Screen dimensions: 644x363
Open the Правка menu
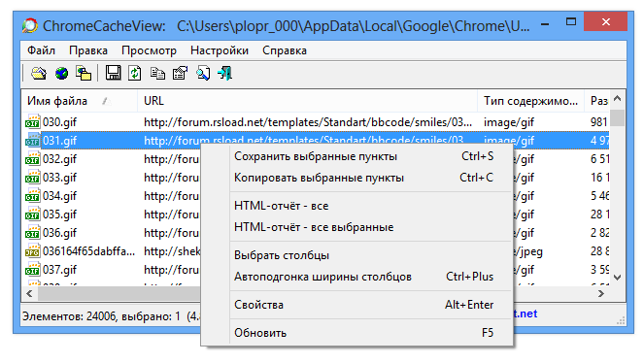[88, 50]
